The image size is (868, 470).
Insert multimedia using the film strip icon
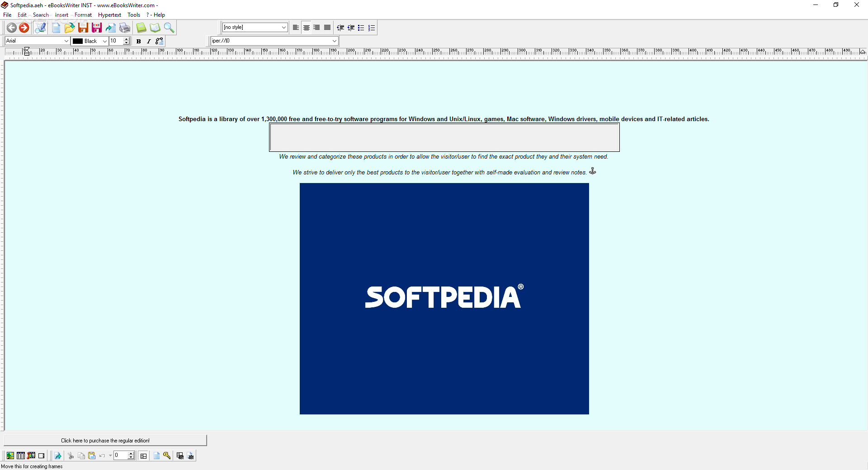(x=31, y=456)
